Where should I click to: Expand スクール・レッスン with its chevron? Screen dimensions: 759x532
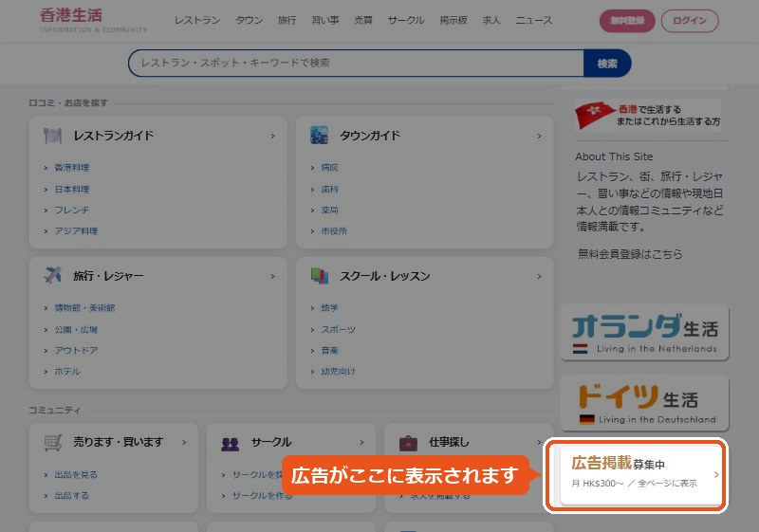(539, 277)
